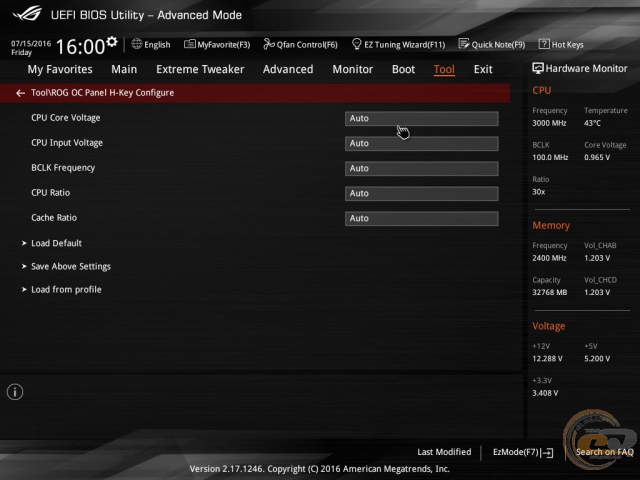Expand the Load Default item
Image resolution: width=640 pixels, height=480 pixels.
56,243
